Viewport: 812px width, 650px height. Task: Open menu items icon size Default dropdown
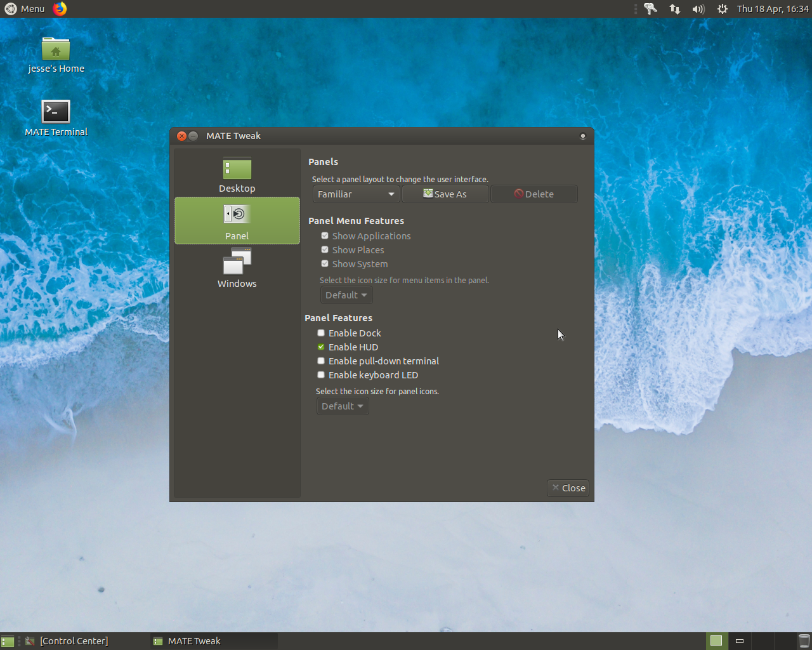pos(346,295)
